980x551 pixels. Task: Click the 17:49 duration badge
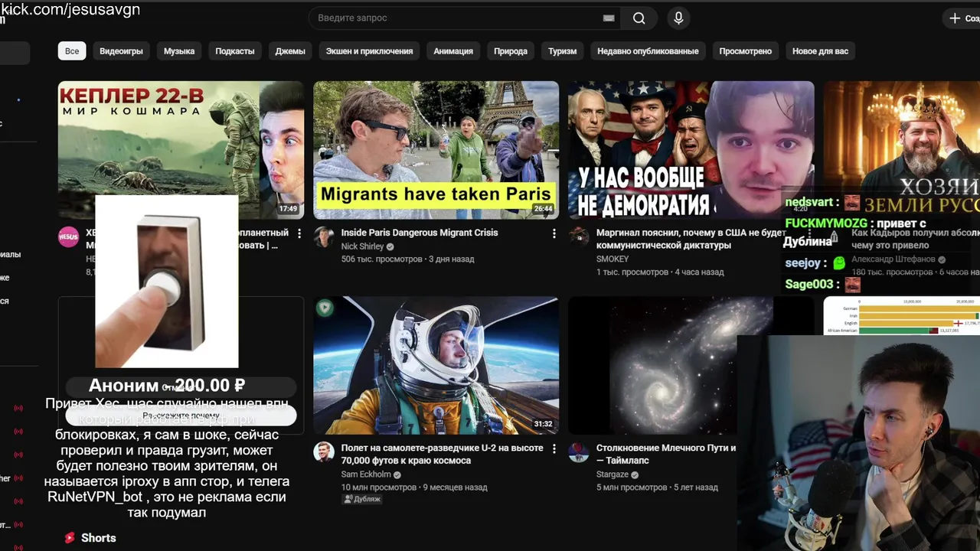click(288, 209)
